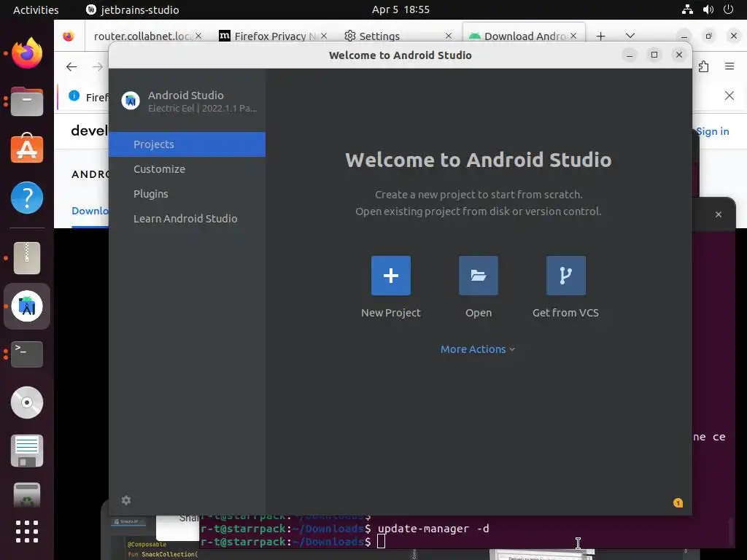The height and width of the screenshot is (560, 747).
Task: Open the power menu icon
Action: coord(729,9)
